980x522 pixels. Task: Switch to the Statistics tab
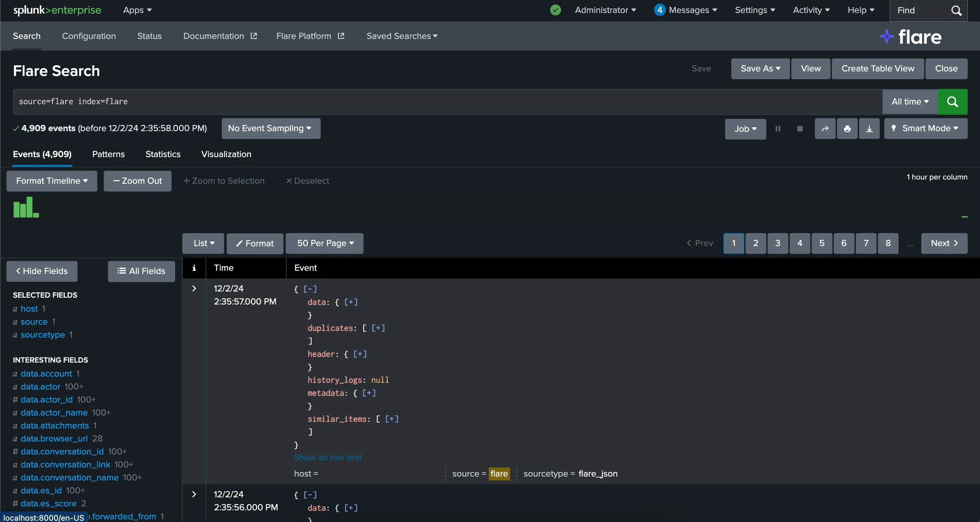(163, 154)
